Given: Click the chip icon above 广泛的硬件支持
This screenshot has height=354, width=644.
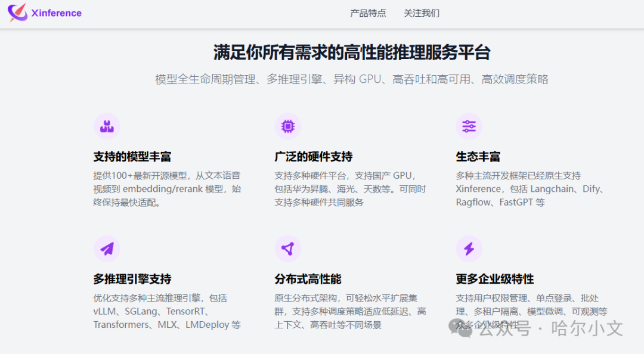Looking at the screenshot, I should pyautogui.click(x=288, y=126).
